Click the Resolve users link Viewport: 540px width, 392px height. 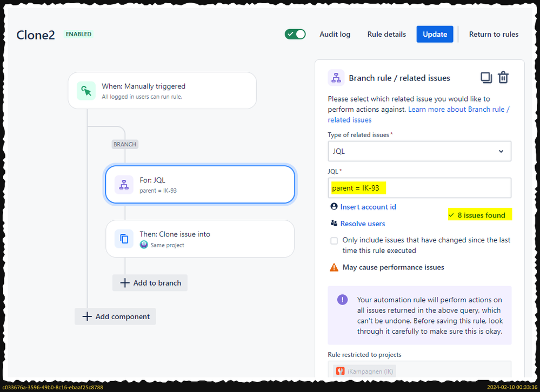(x=363, y=224)
